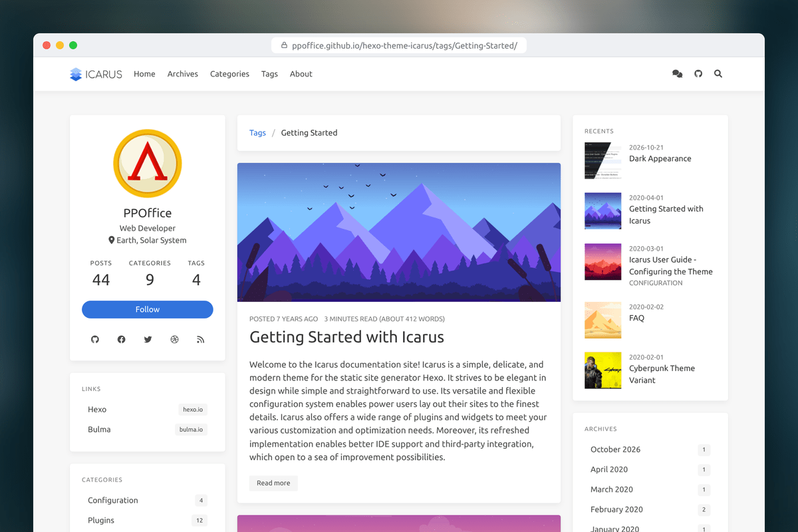Image resolution: width=798 pixels, height=532 pixels.
Task: Select the Configuration category
Action: pyautogui.click(x=148, y=501)
